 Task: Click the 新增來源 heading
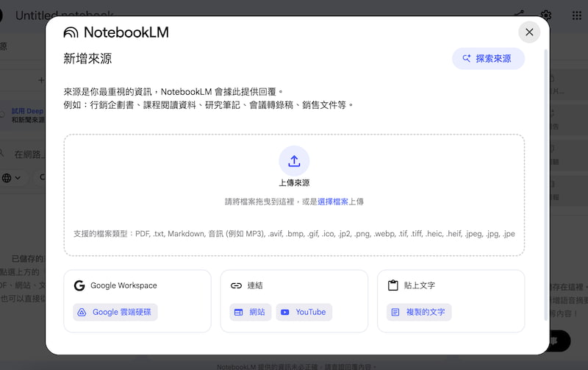87,59
